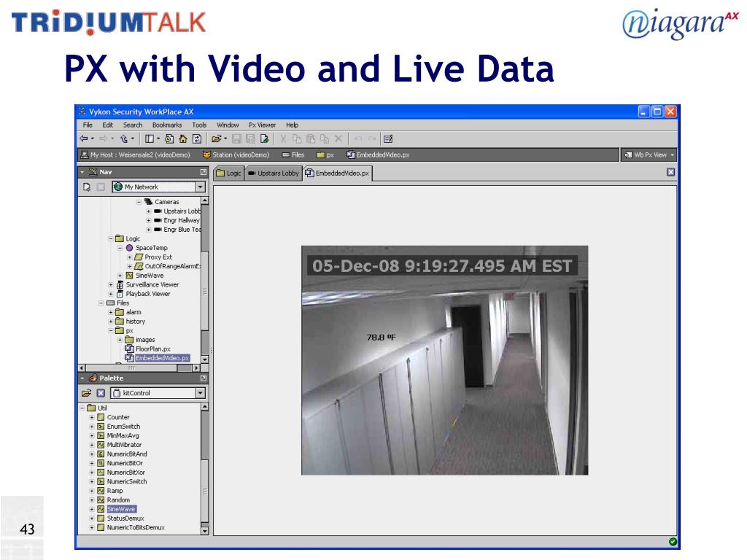Click the Station (videoDemo) breadcrumb
Screen dimensions: 747x560
[x=236, y=155]
